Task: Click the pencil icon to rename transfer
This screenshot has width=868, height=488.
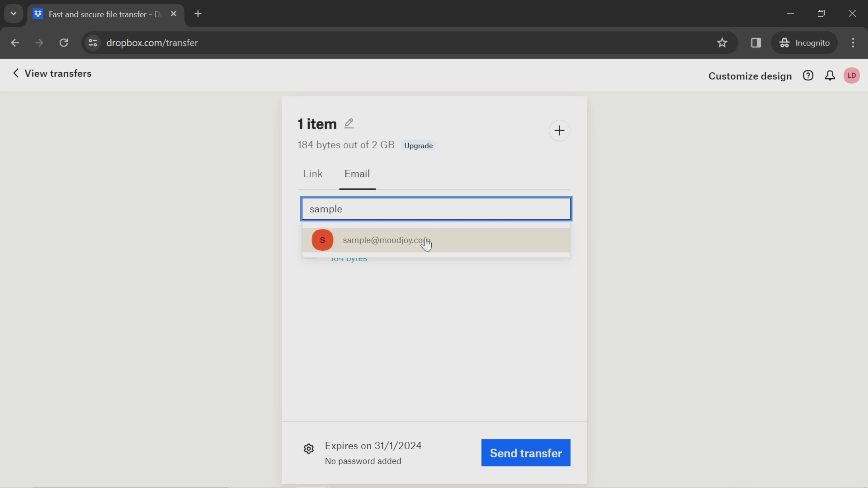Action: click(x=349, y=124)
